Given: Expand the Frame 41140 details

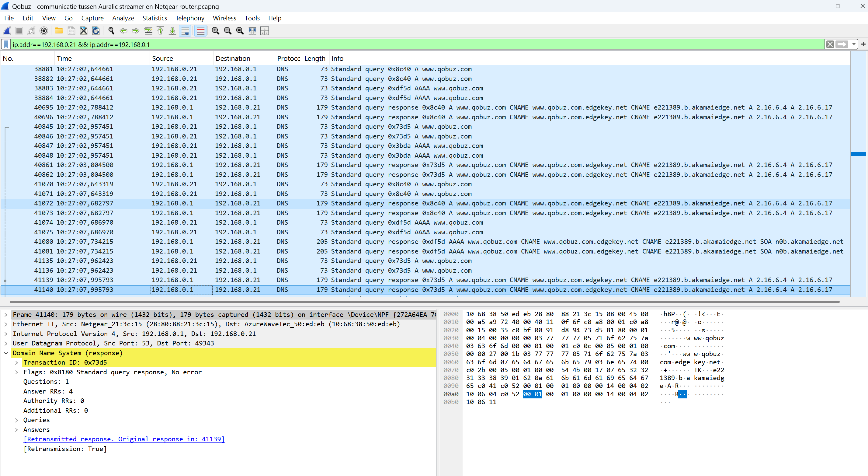Looking at the screenshot, I should coord(6,314).
